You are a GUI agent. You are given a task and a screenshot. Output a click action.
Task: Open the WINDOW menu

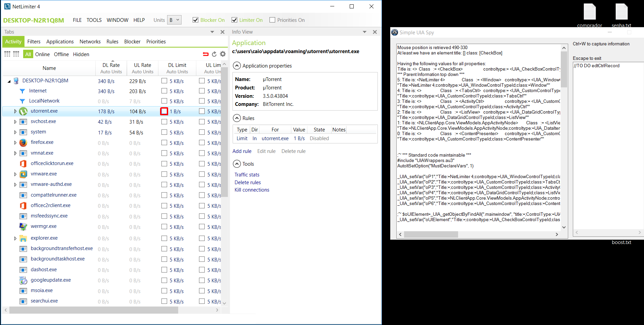click(117, 20)
